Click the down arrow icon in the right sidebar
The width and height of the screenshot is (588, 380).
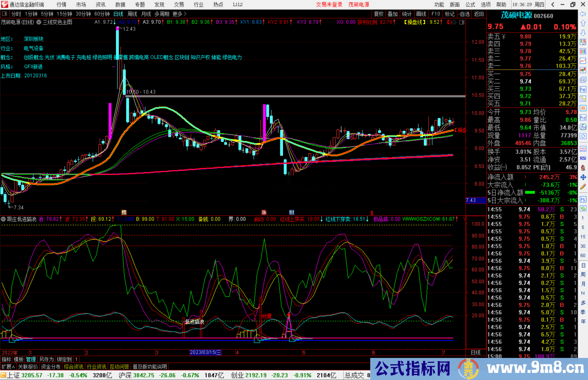[x=583, y=33]
